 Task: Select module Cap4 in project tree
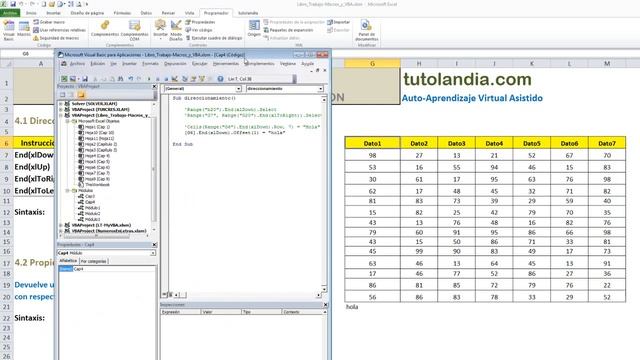tap(87, 202)
